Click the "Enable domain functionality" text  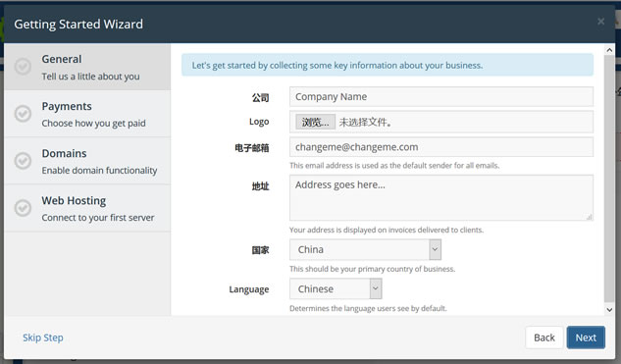[x=99, y=171]
